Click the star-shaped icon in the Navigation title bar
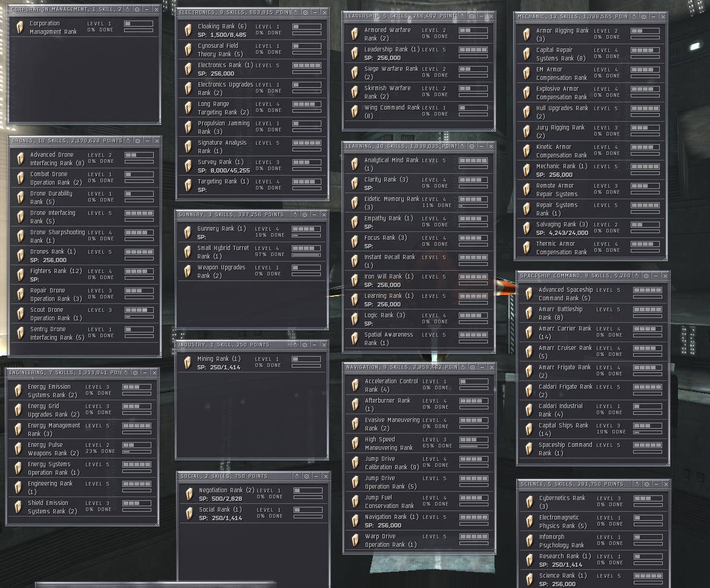The height and width of the screenshot is (588, 710). pos(463,367)
